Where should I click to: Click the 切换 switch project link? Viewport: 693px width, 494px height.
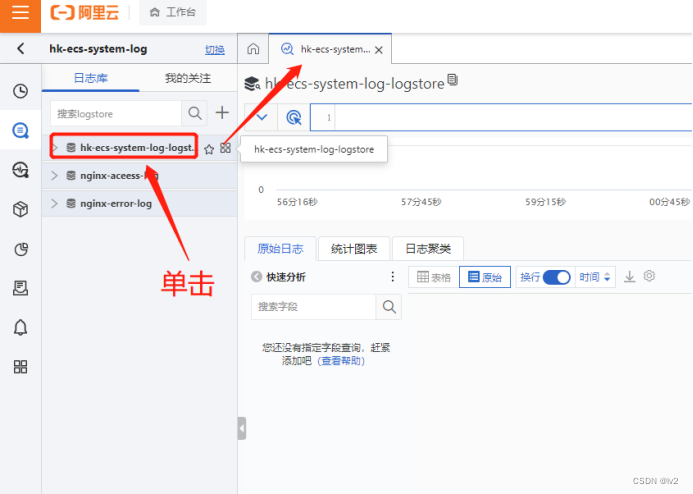coord(215,49)
